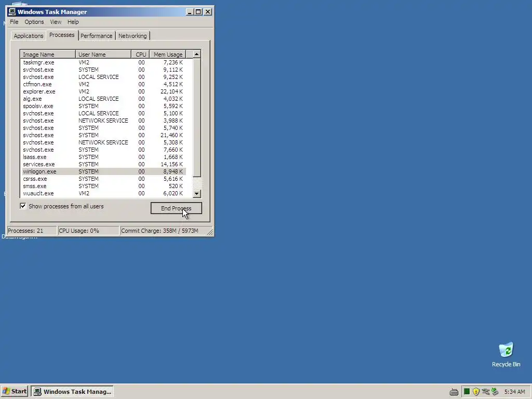Select the explorer.exe process
532x399 pixels.
click(x=103, y=91)
